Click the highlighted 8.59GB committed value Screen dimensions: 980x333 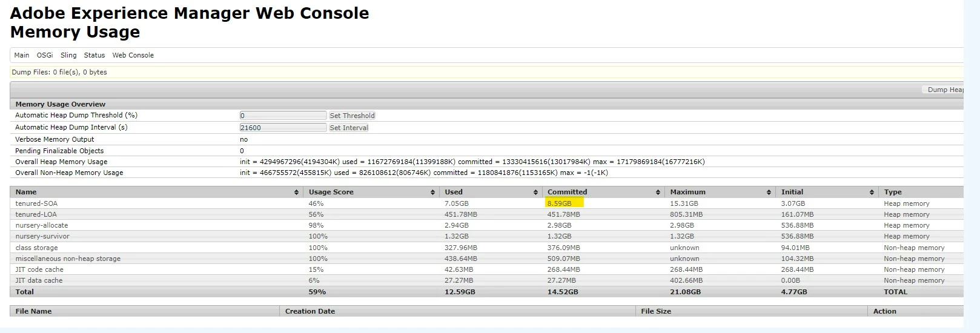click(559, 203)
